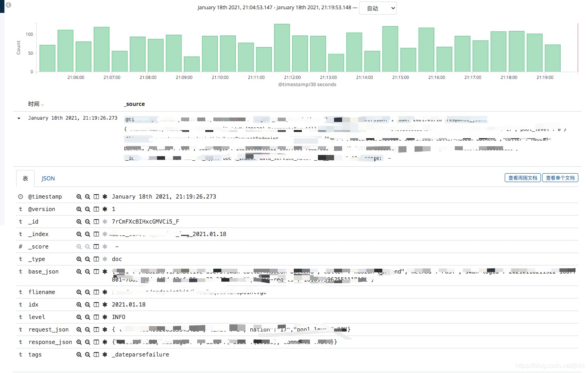Toggle idx column in table
Screen dimensions: 588x373
point(96,305)
